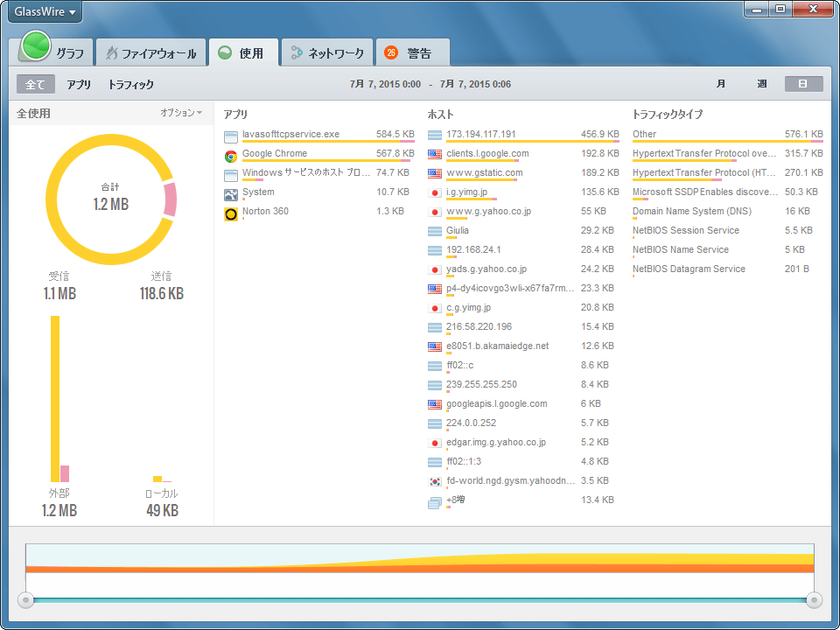Select the lavasofttcpservice.exe app entry
840x630 pixels.
(x=318, y=136)
